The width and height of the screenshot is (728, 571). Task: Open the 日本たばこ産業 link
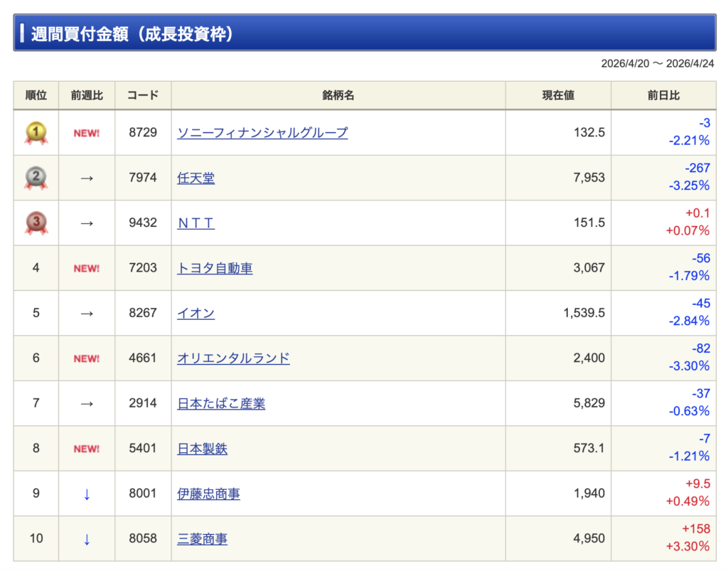pos(221,403)
